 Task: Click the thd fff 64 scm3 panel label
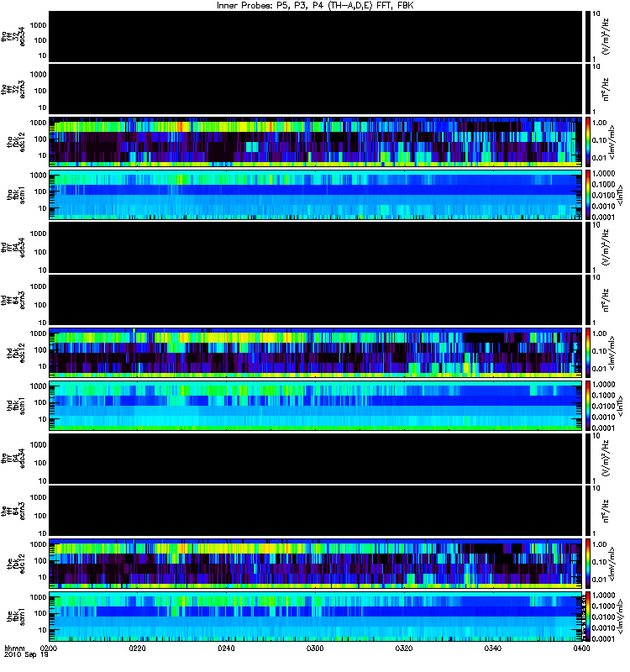13,300
